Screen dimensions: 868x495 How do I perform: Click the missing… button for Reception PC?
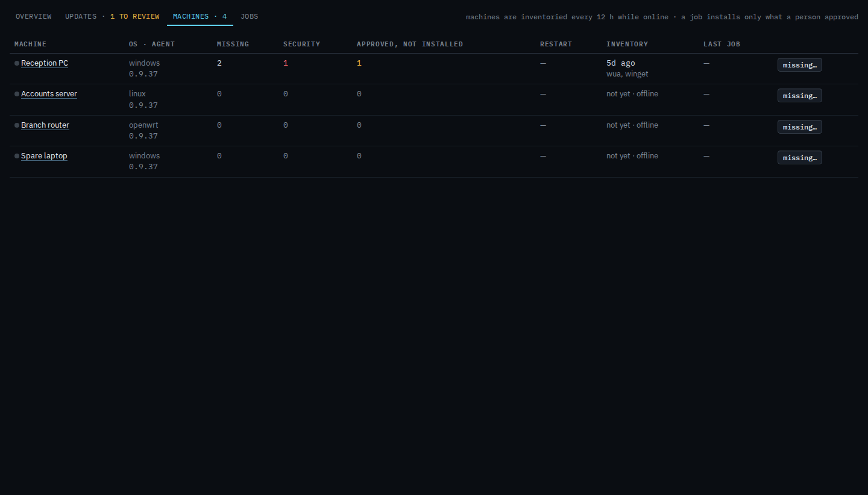[x=800, y=65]
